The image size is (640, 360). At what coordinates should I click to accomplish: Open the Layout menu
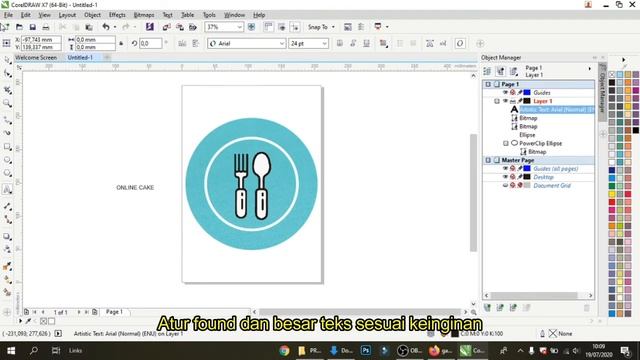tap(67, 15)
